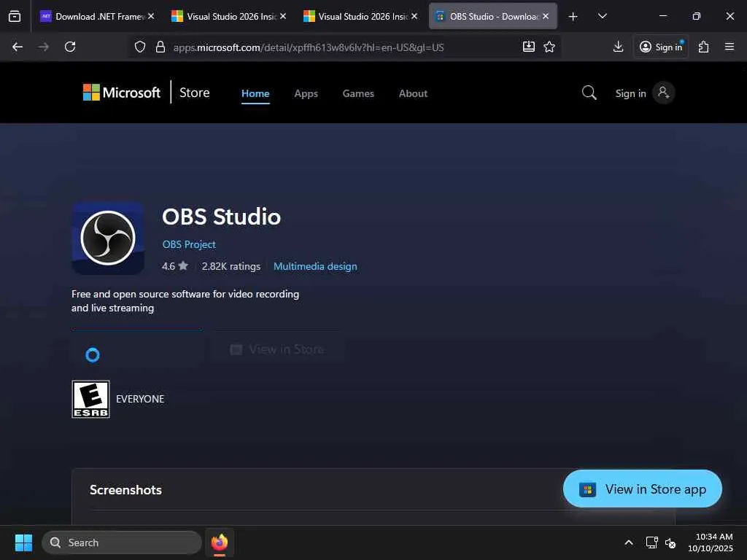Click the ESRB Everyone rating badge
The width and height of the screenshot is (747, 560).
(x=90, y=399)
